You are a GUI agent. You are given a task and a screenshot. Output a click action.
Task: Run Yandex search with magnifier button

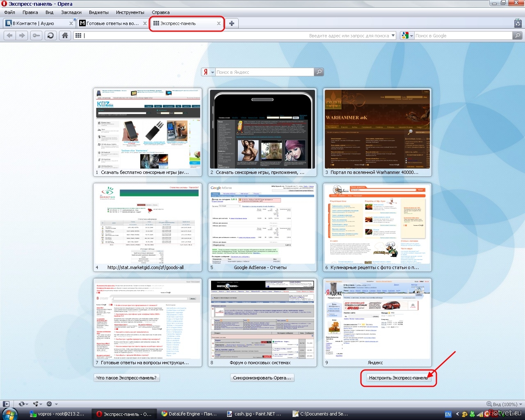319,72
